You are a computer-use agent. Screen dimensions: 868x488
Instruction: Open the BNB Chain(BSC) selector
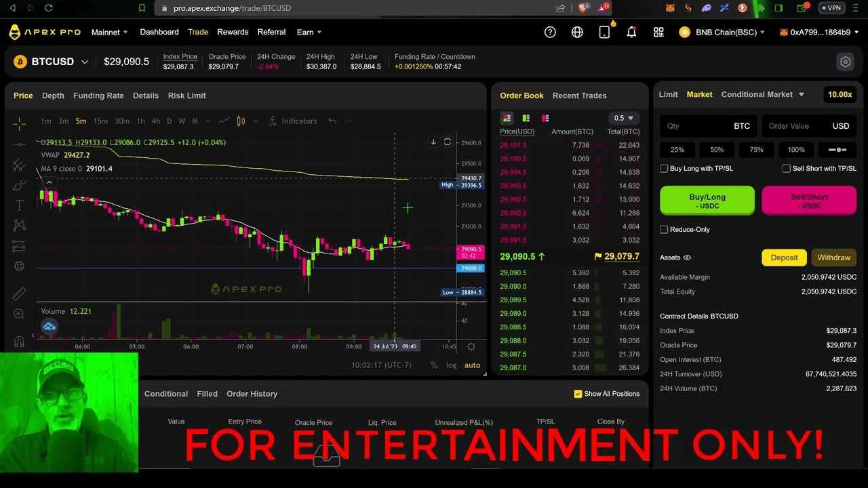pos(722,32)
